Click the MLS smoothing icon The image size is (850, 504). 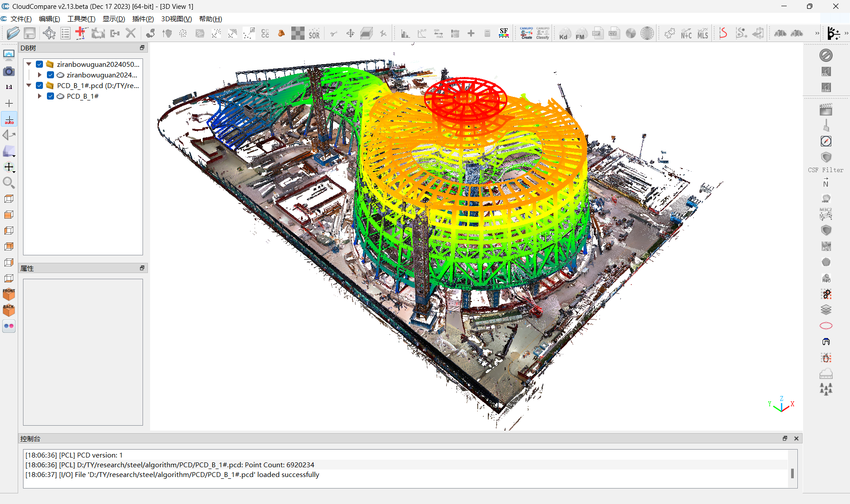pos(703,34)
